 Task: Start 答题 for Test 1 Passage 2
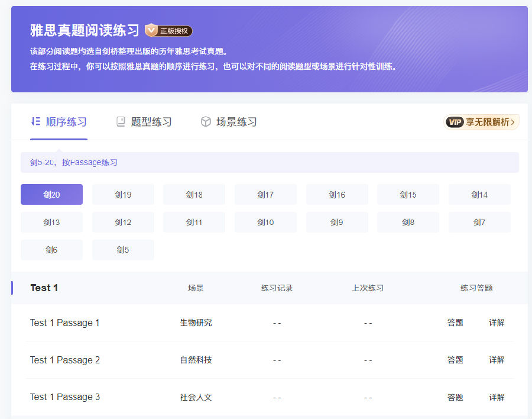point(455,360)
